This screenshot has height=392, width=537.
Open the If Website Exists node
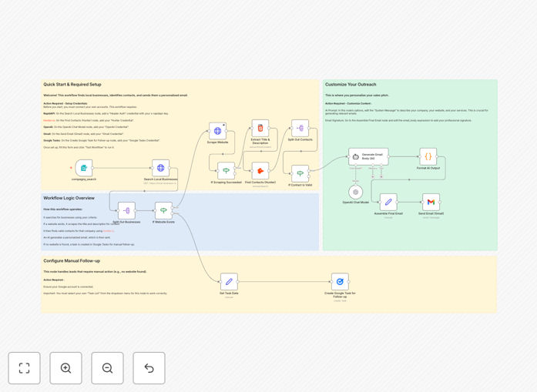tap(163, 210)
